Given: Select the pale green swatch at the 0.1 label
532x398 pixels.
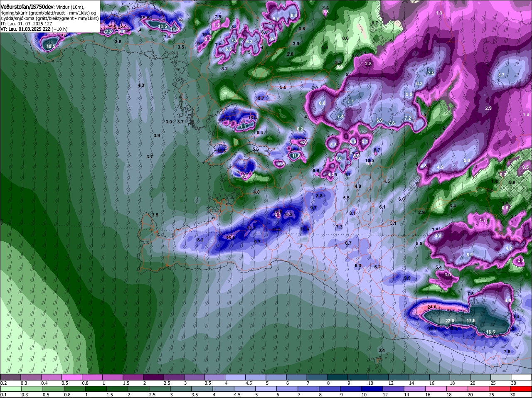Looking at the screenshot, I should pos(10,388).
